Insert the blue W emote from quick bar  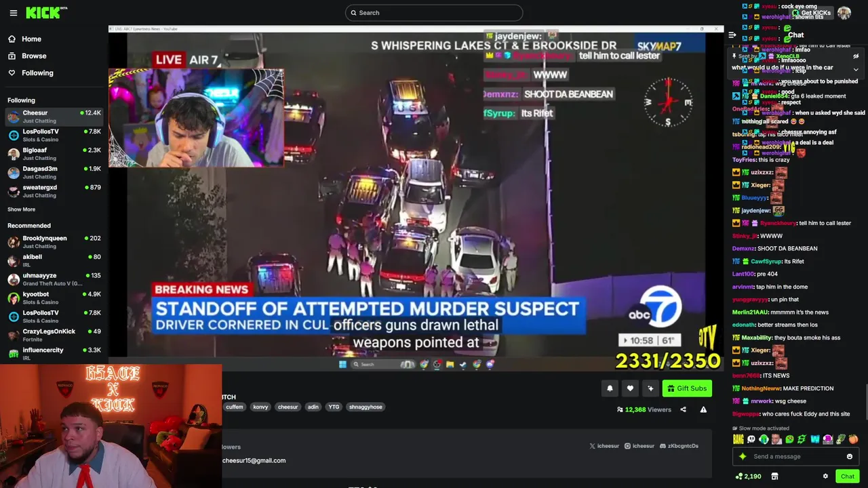[815, 439]
